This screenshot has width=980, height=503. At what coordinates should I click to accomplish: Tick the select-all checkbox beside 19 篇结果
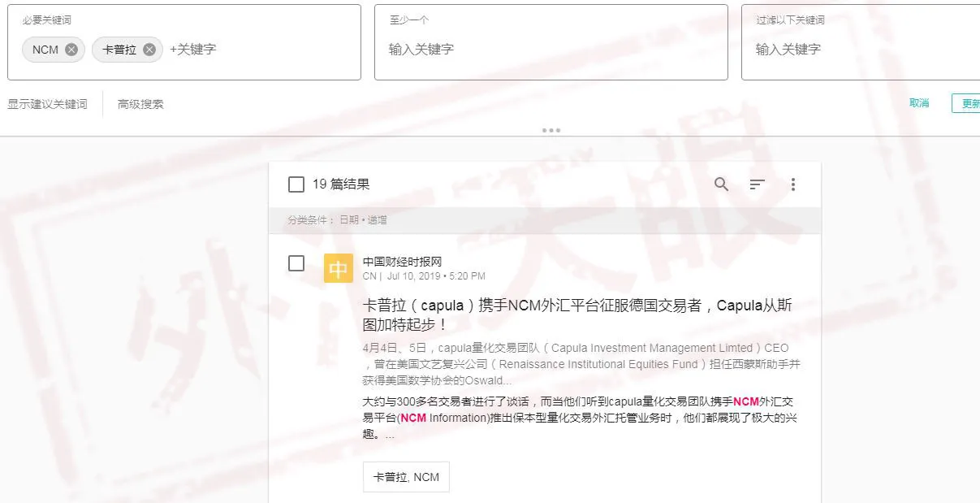[x=296, y=184]
